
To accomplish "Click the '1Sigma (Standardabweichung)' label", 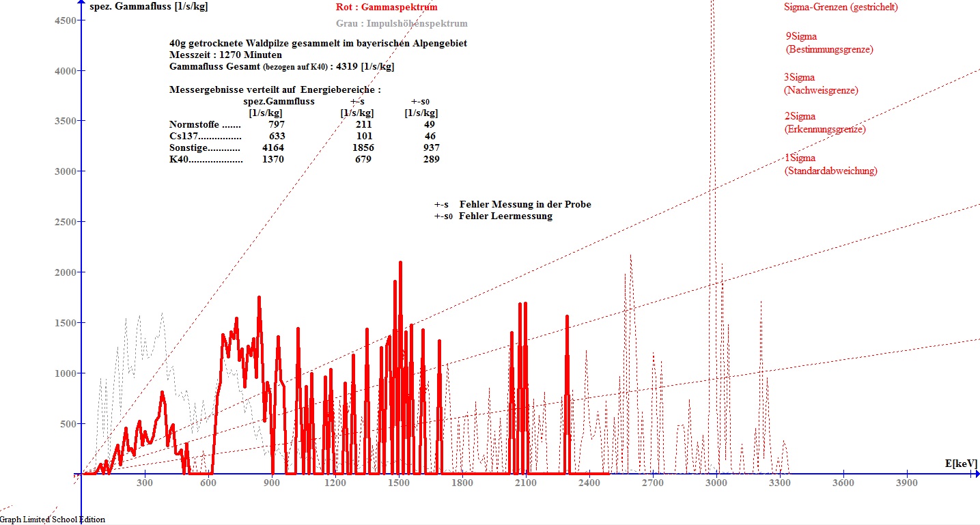I will (830, 165).
